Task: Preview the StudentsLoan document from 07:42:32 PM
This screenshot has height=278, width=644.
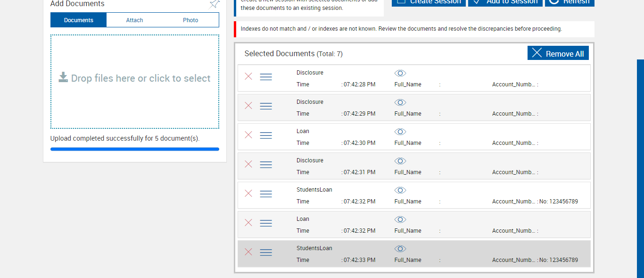Action: pyautogui.click(x=400, y=190)
